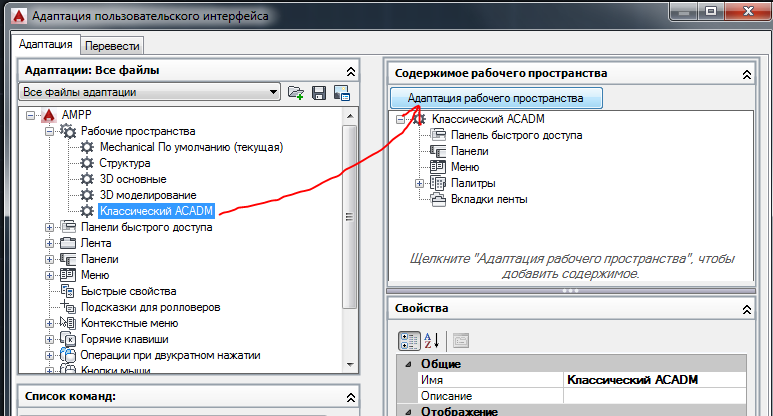The height and width of the screenshot is (416, 773).
Task: Click the Панели icon in left tree
Action: tap(68, 259)
